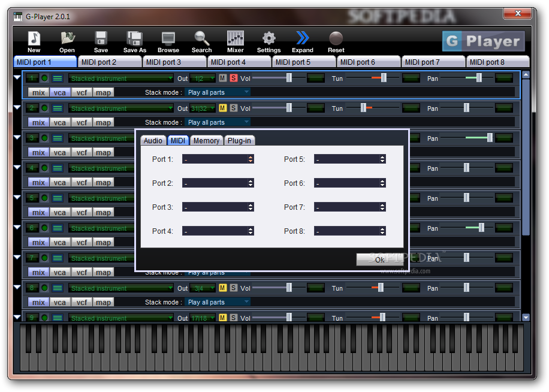Switch to the Memory settings tab
Image resolution: width=549 pixels, height=392 pixels.
tap(206, 140)
